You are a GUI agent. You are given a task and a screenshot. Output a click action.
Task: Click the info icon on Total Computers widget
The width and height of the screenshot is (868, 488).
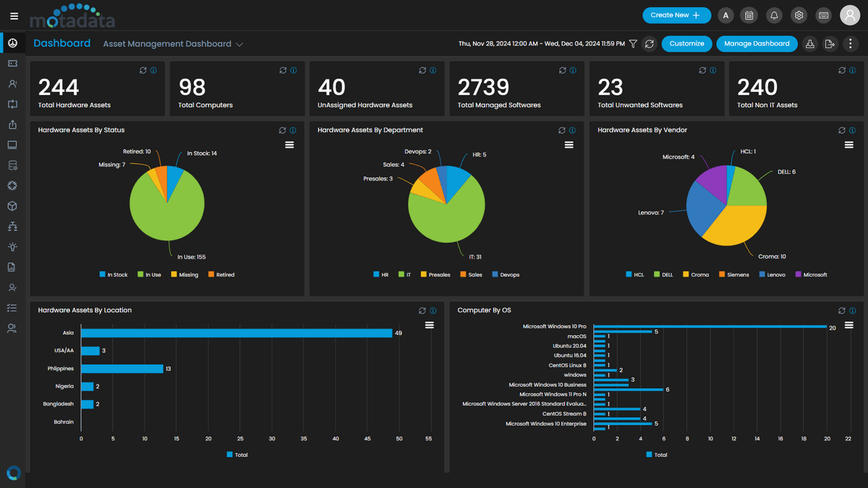(292, 70)
